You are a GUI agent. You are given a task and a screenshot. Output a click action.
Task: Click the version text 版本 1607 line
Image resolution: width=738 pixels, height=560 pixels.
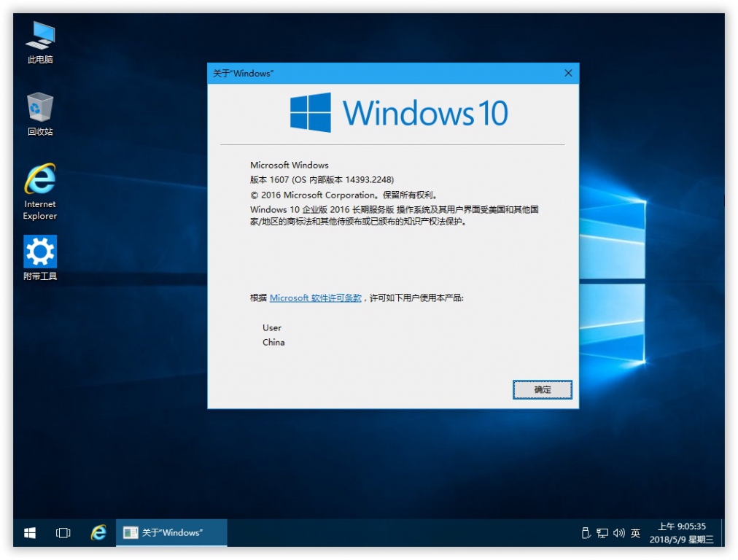click(322, 180)
